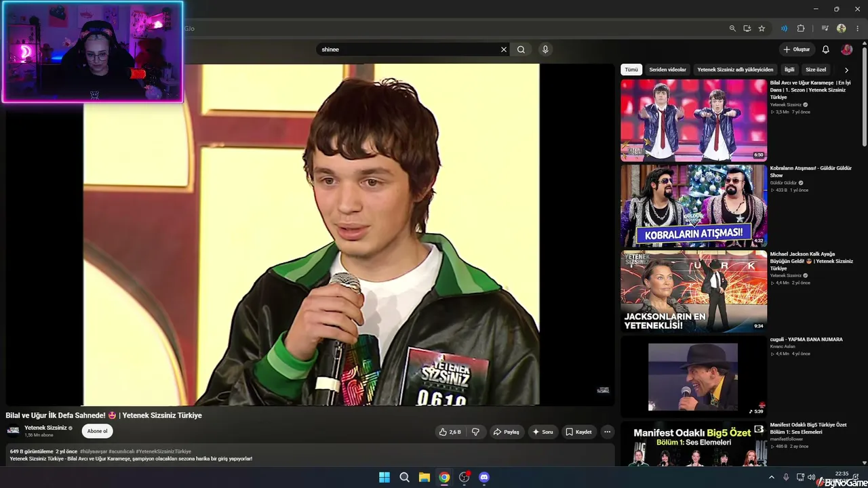The image size is (868, 488).
Task: Click the Chrome taskbar icon
Action: (444, 477)
